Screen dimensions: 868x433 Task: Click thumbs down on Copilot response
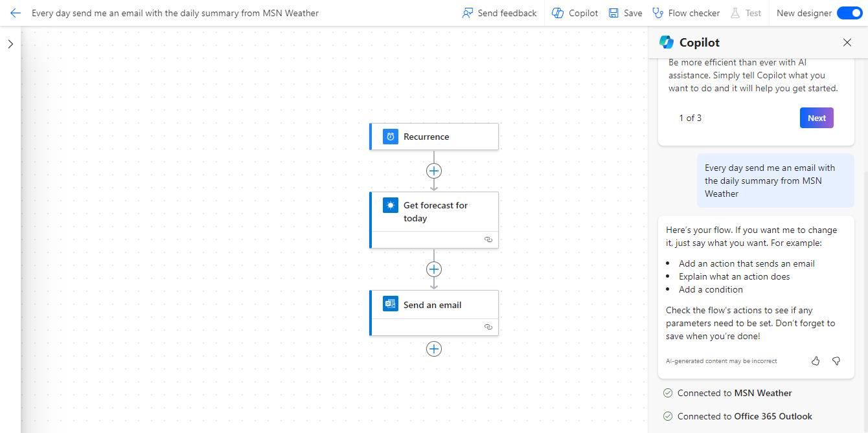point(836,361)
